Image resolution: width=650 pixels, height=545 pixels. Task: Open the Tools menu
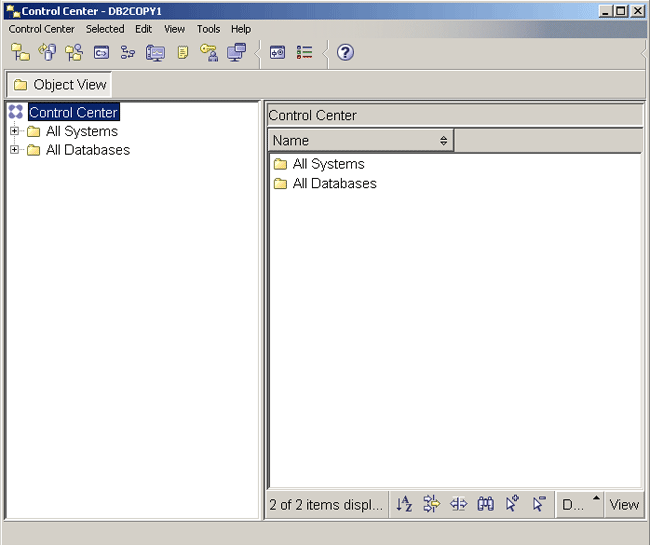tap(208, 29)
